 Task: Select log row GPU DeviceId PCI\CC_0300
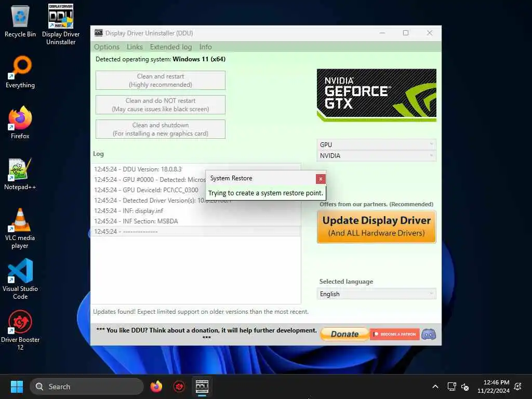(149, 190)
